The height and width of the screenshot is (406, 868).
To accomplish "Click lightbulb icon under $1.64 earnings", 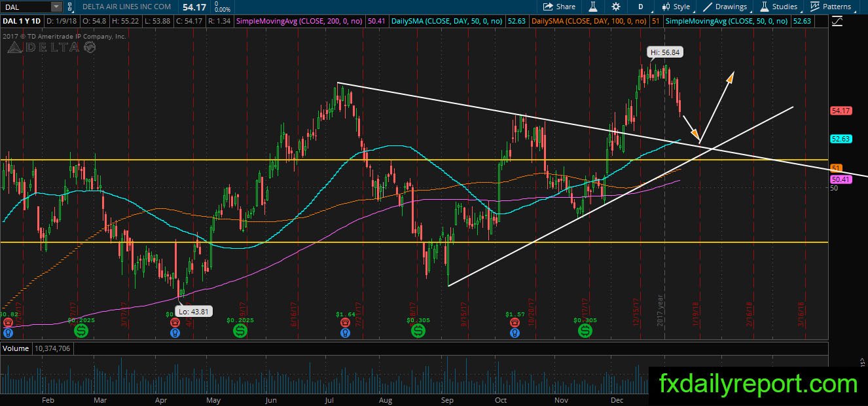I will 345,333.
